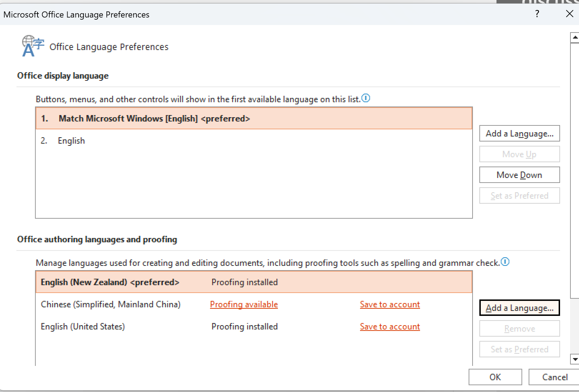Image resolution: width=579 pixels, height=392 pixels.
Task: Add an authoring language
Action: 519,308
